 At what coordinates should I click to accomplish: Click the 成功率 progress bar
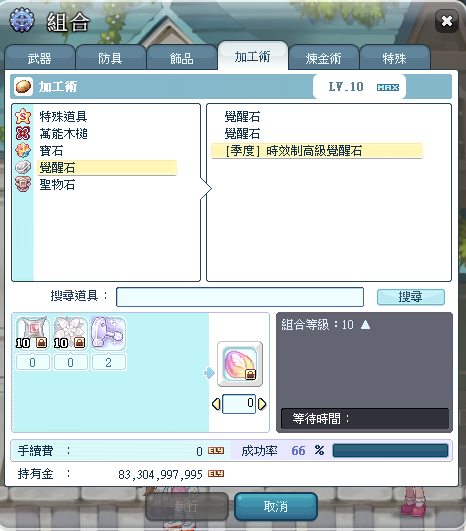[x=390, y=451]
